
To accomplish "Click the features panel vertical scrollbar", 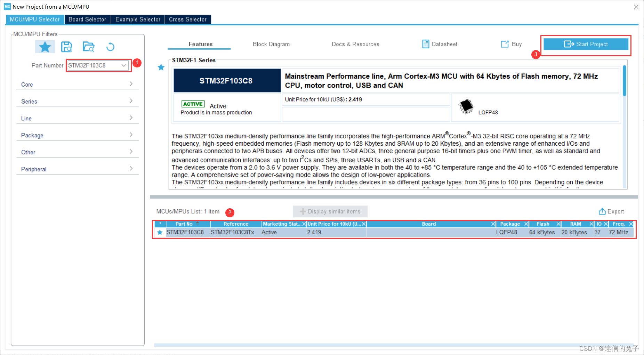I will point(624,81).
